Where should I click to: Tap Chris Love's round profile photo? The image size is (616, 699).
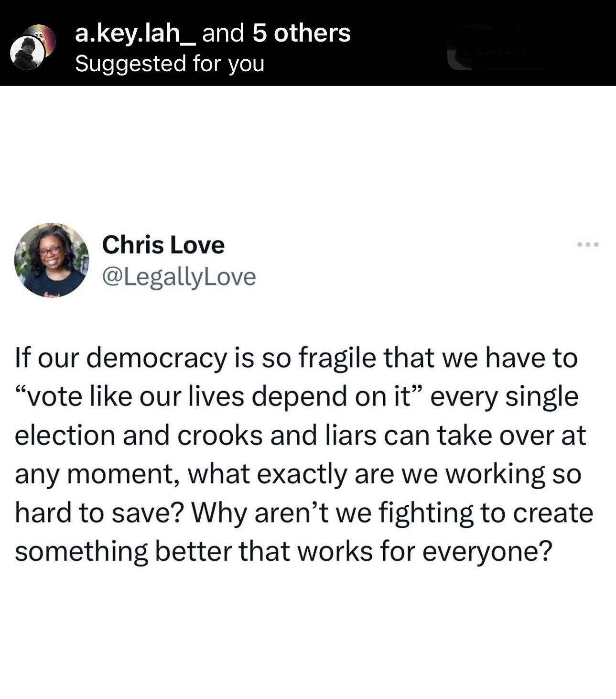pos(52,260)
